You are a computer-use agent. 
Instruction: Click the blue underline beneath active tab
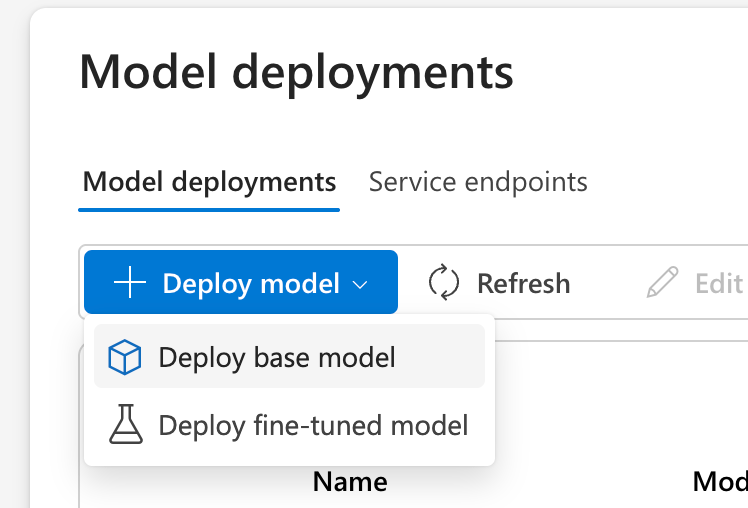click(x=209, y=209)
